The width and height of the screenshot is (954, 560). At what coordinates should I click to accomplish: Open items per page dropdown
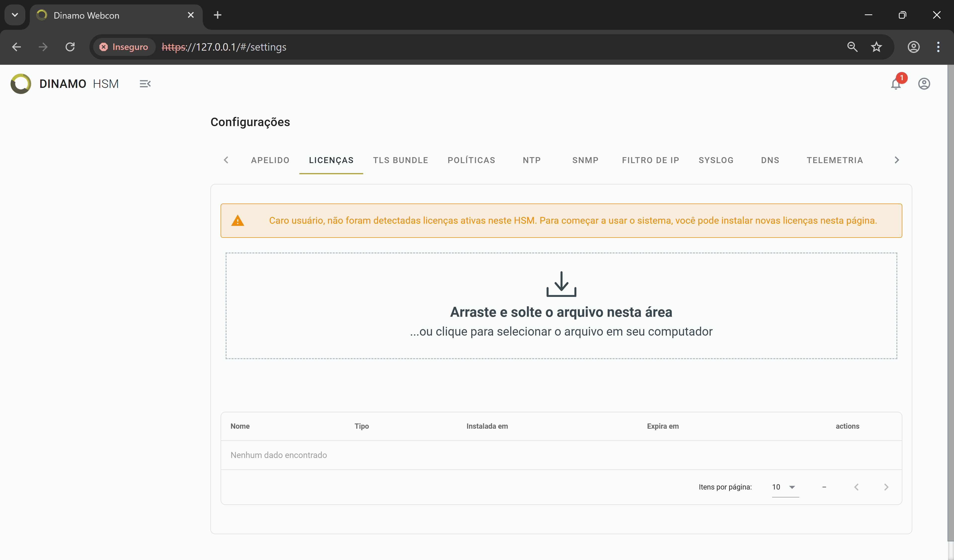click(x=785, y=487)
